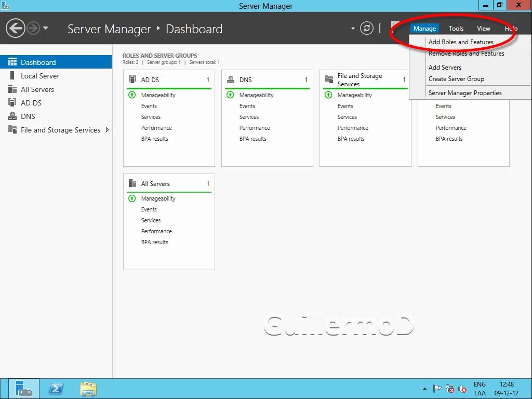Open Performance in DNS tile
The height and width of the screenshot is (399, 532).
coord(255,128)
